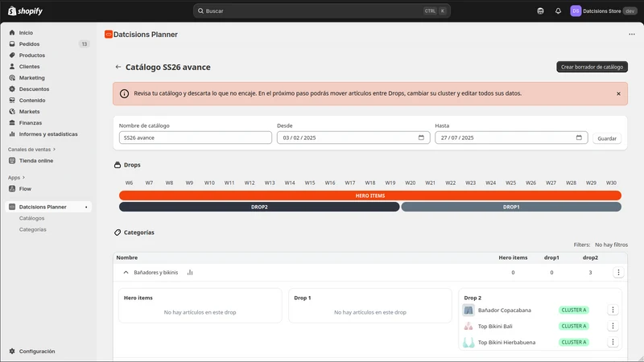Open Finanzas in sidebar
Image resolution: width=644 pixels, height=362 pixels.
pyautogui.click(x=31, y=123)
